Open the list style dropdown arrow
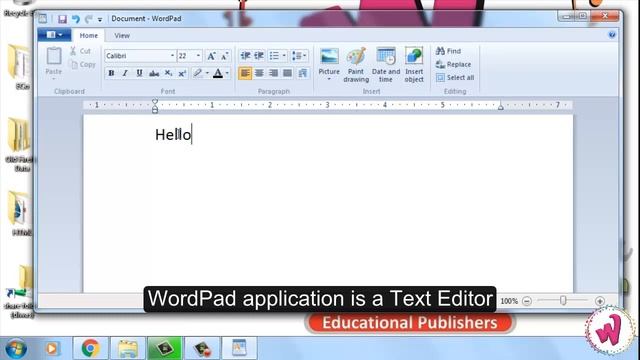The image size is (640, 360). [x=284, y=56]
